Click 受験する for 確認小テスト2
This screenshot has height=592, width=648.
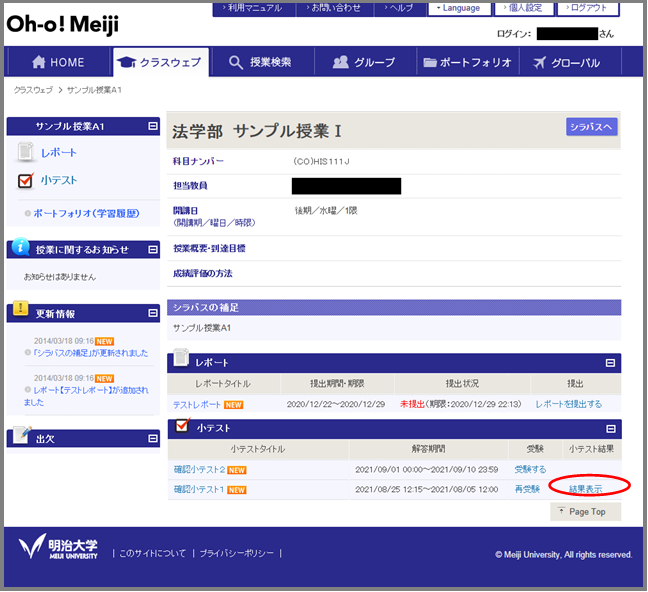point(530,469)
